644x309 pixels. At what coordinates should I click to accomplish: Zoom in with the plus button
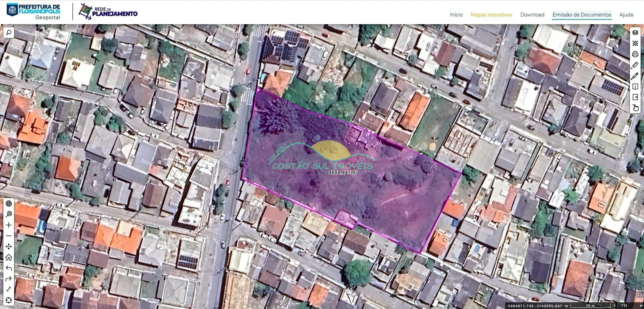tap(9, 225)
